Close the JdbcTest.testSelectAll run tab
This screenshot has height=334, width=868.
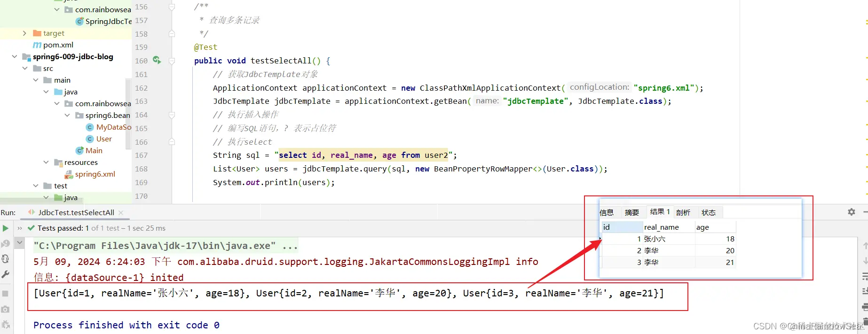(x=121, y=213)
